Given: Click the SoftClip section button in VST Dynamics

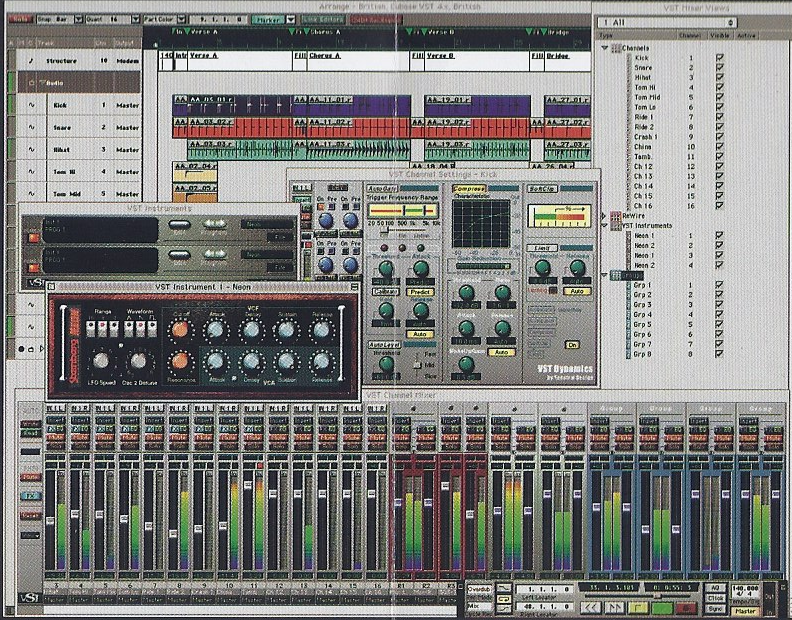Looking at the screenshot, I should click(x=542, y=188).
